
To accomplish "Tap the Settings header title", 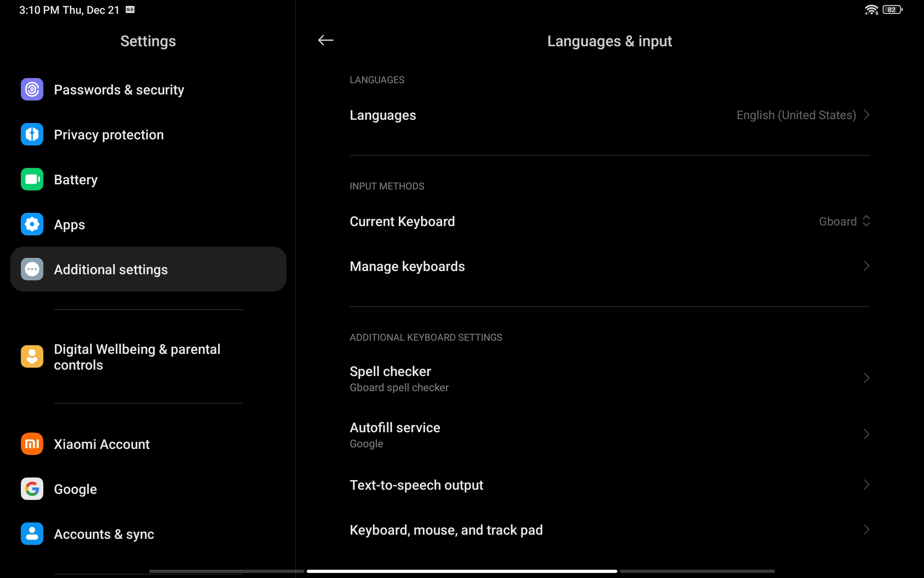I will [x=148, y=41].
